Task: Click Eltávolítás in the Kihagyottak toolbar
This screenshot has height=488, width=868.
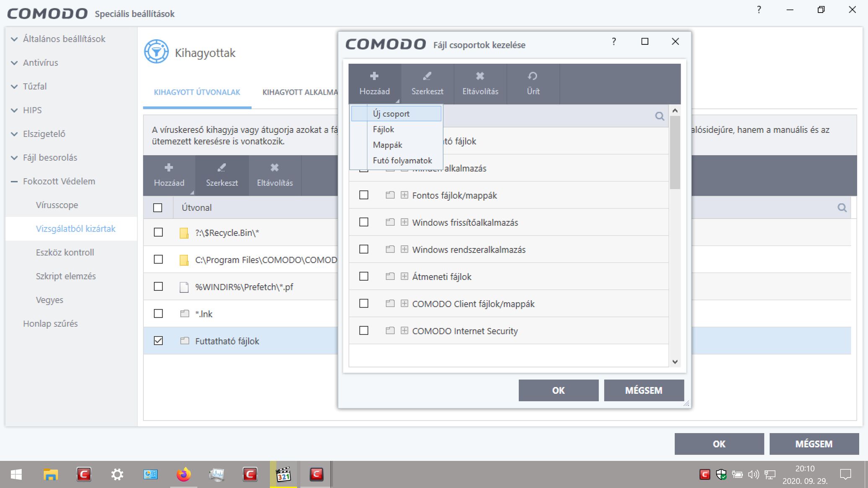Action: [275, 176]
